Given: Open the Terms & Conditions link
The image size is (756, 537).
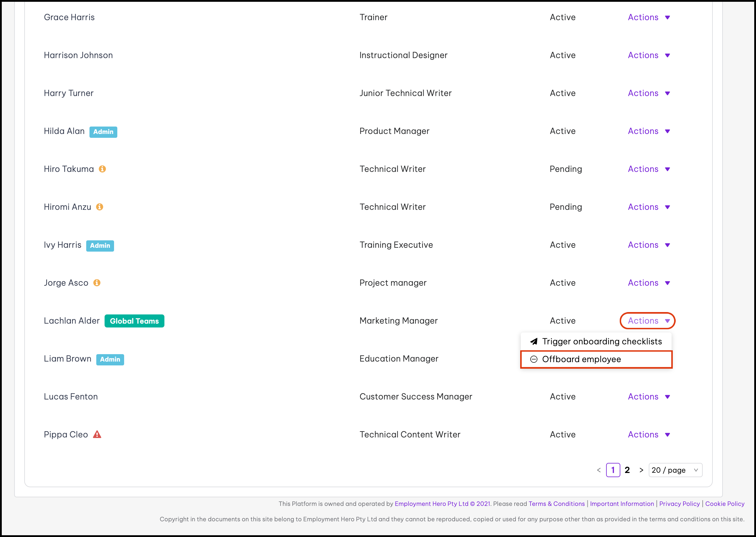Looking at the screenshot, I should tap(556, 504).
